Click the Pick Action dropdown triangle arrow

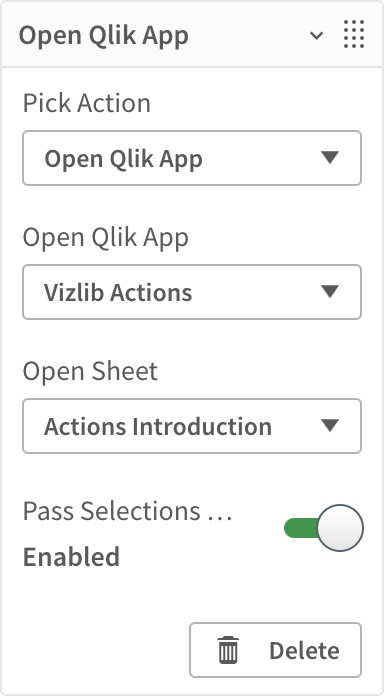coord(330,158)
